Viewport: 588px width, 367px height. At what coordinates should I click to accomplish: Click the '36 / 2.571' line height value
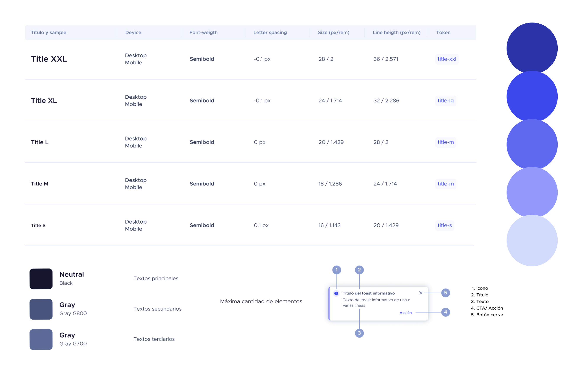386,59
